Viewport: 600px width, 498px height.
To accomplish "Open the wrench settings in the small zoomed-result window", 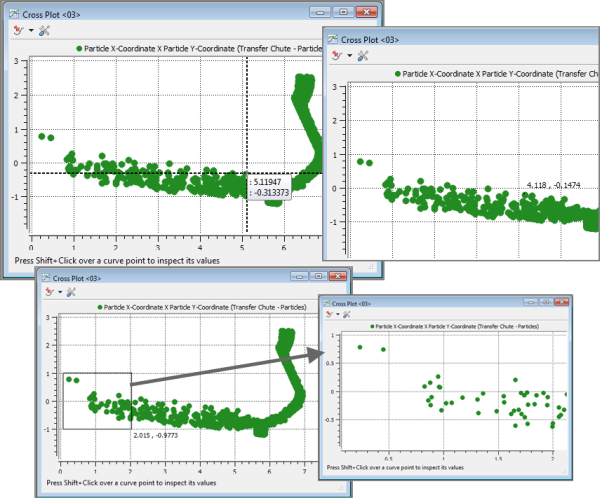I will (348, 314).
